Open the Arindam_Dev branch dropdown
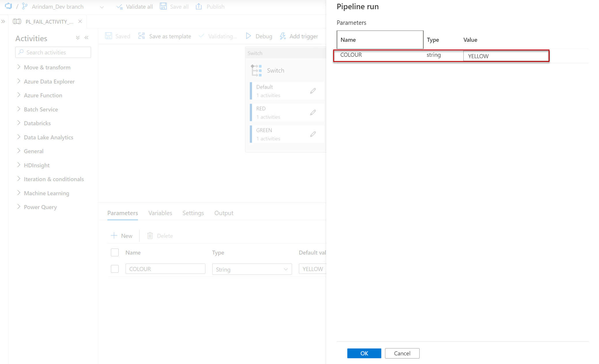599x364 pixels. (x=102, y=7)
